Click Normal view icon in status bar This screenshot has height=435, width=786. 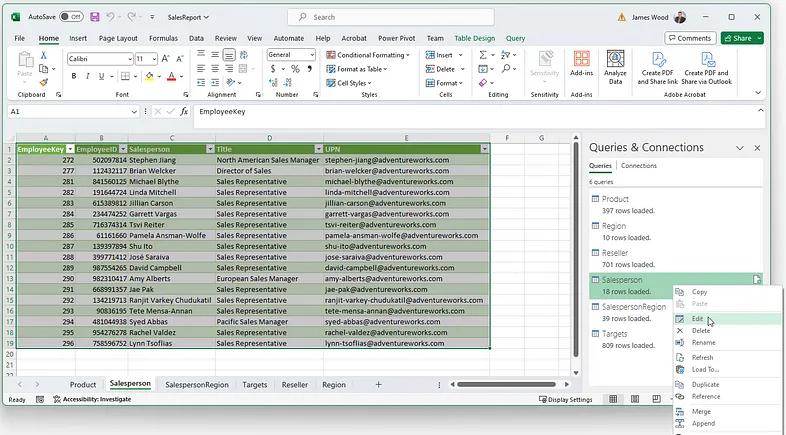pyautogui.click(x=613, y=399)
